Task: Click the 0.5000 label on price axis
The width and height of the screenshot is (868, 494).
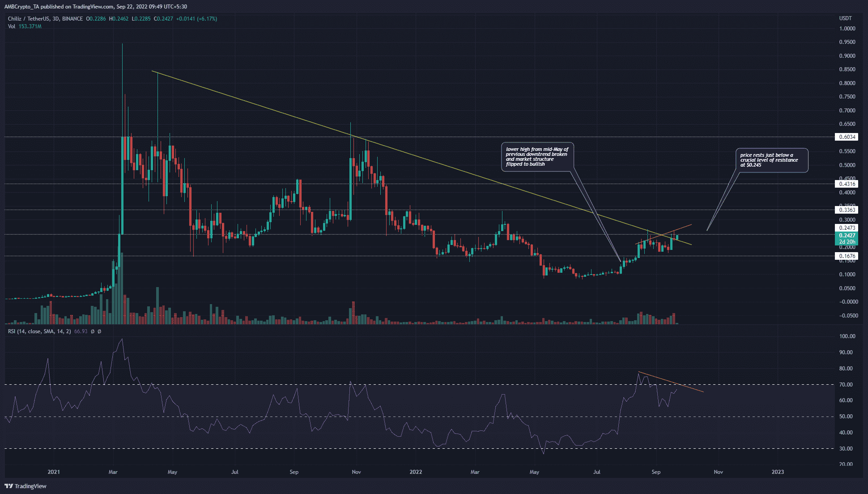Action: click(x=847, y=165)
